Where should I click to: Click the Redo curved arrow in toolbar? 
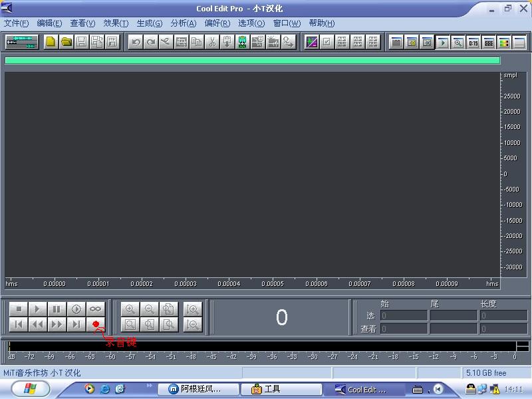[151, 42]
